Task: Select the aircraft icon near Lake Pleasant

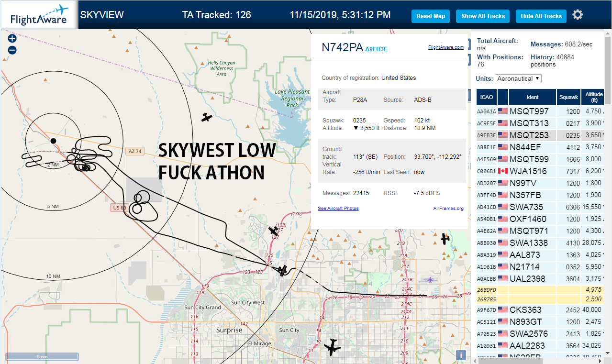Action: coord(206,117)
